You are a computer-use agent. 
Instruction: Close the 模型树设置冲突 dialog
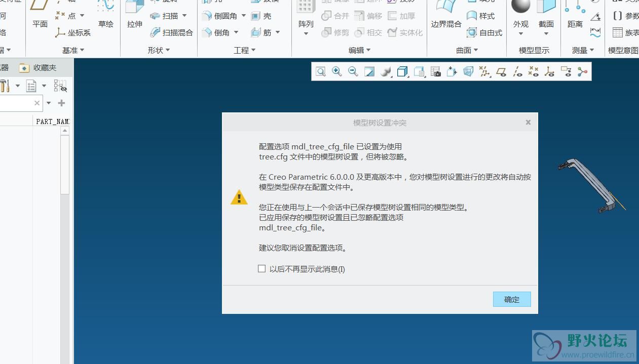click(528, 123)
